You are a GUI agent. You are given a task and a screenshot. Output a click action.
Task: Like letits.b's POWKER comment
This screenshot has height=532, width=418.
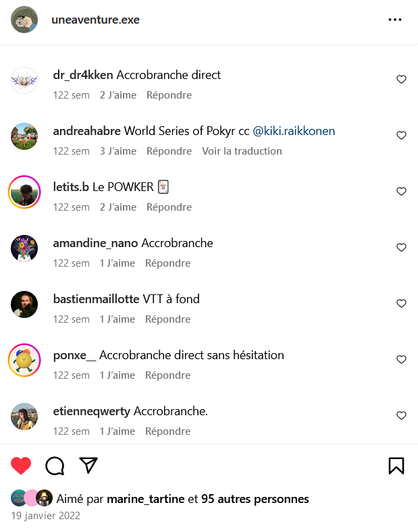[x=401, y=191]
